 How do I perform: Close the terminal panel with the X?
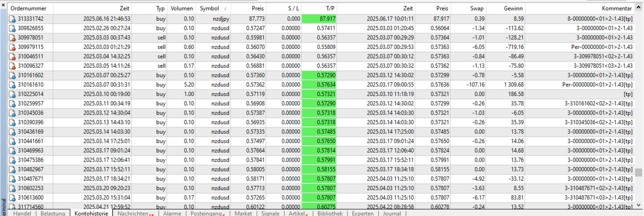[x=4, y=5]
